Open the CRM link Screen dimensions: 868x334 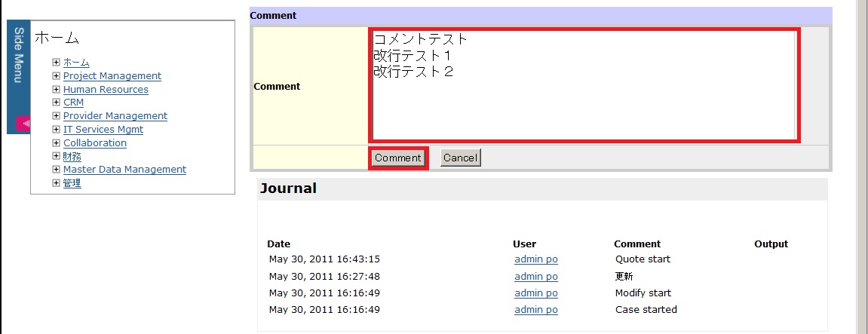74,103
